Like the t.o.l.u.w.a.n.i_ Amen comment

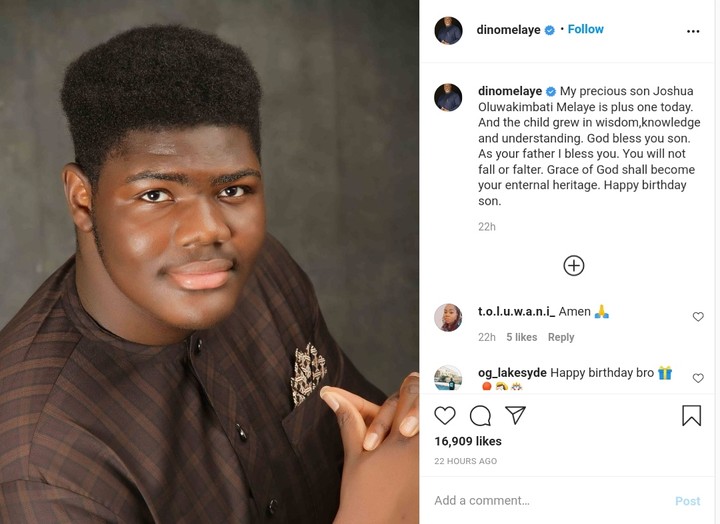coord(698,317)
